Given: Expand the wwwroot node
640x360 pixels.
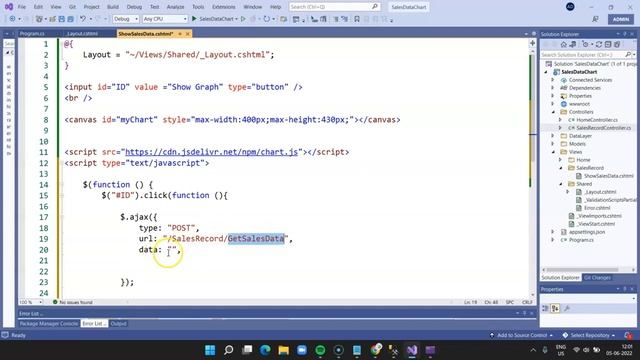Looking at the screenshot, I should 553,104.
